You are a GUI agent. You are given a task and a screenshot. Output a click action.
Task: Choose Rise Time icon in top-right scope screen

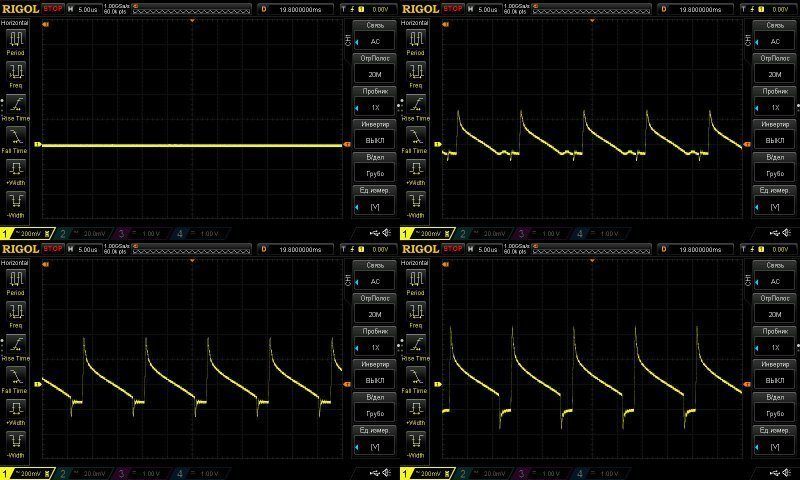click(x=416, y=104)
